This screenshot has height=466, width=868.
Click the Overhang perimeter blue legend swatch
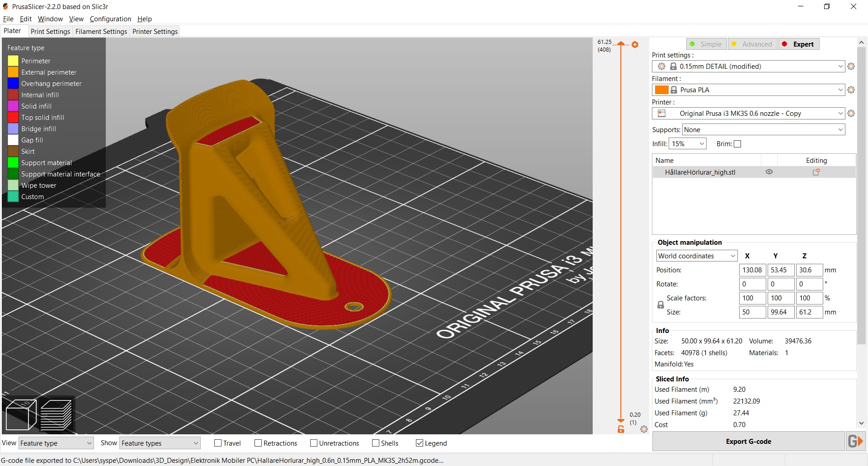(x=13, y=83)
